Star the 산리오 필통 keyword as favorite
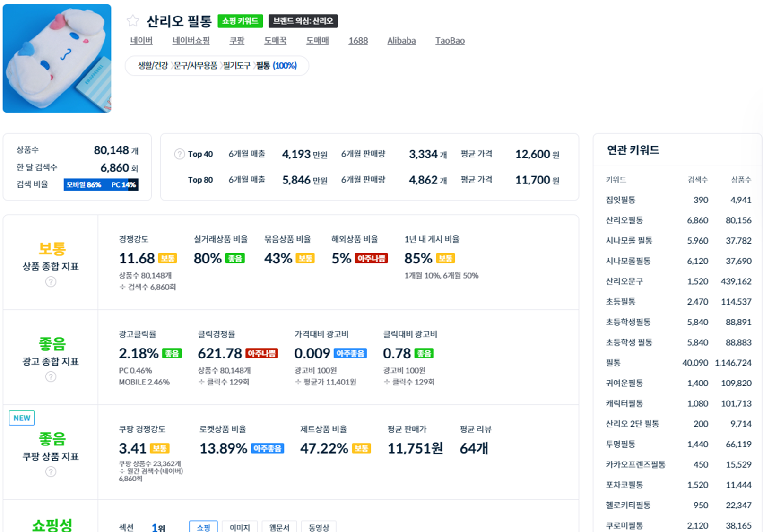 click(133, 21)
